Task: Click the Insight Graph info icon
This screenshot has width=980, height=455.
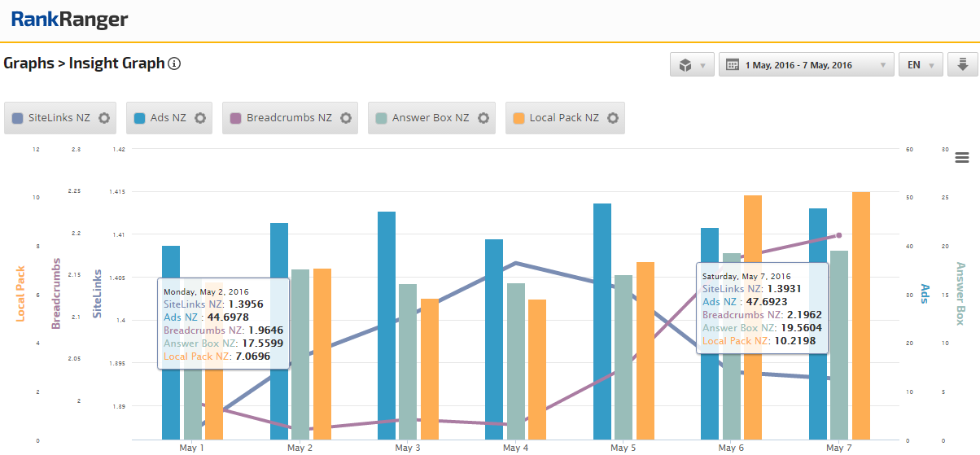Action: point(174,63)
